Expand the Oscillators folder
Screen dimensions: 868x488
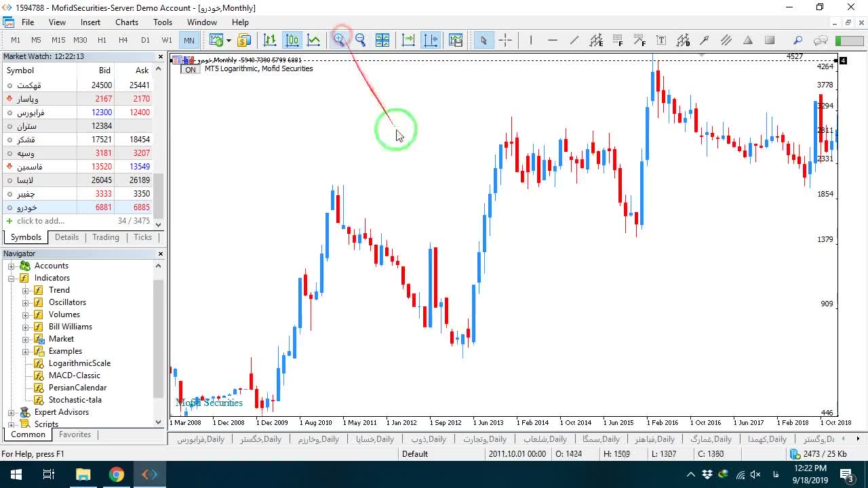[26, 302]
